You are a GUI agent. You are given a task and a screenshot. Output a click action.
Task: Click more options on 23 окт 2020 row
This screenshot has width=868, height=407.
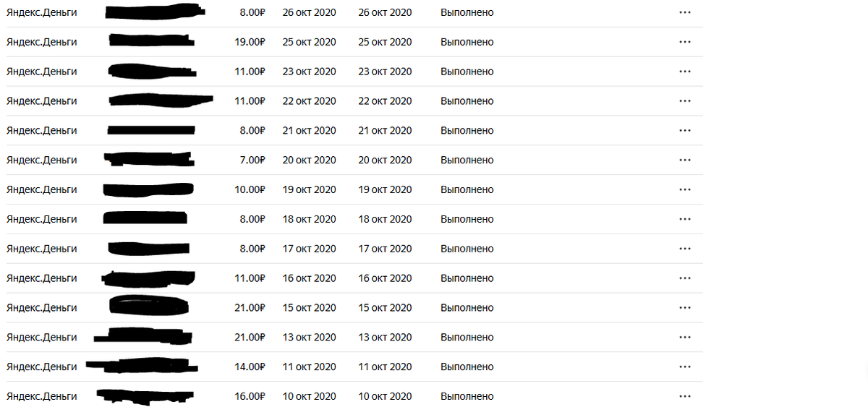point(685,72)
